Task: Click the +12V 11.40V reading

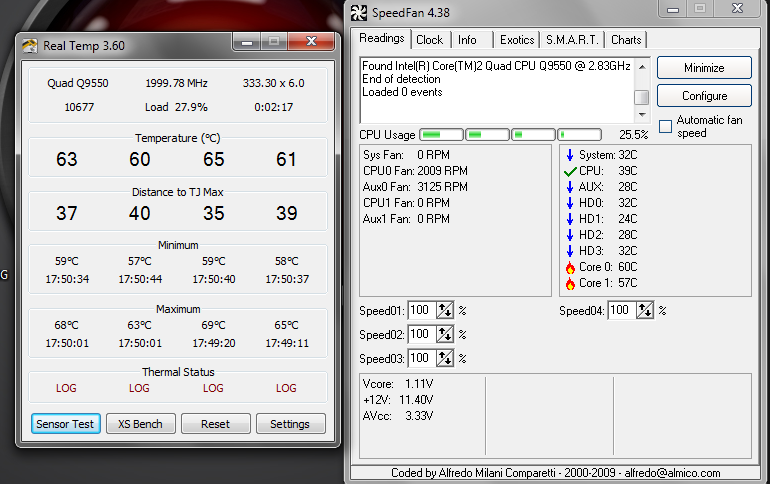Action: pos(398,400)
